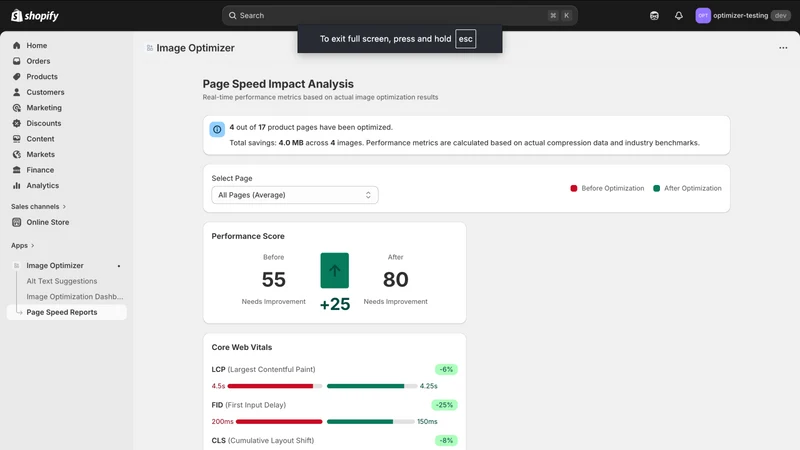Click the Image Optimizer header app icon
Image resolution: width=800 pixels, height=450 pixels.
(x=150, y=48)
